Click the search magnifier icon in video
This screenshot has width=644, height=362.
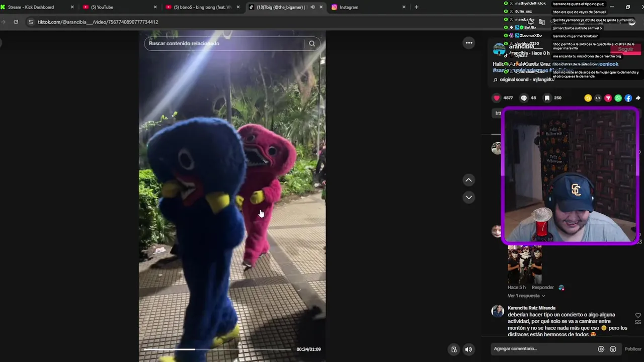(312, 43)
